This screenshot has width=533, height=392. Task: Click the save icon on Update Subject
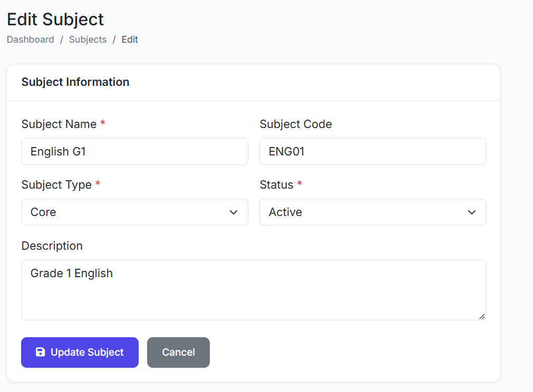[x=40, y=352]
